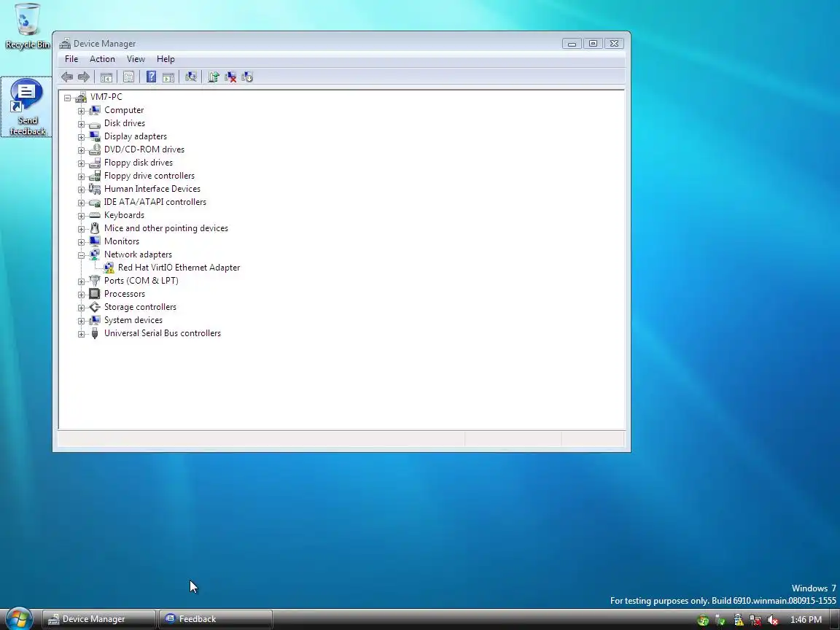Expand the Computer category
840x630 pixels.
81,110
